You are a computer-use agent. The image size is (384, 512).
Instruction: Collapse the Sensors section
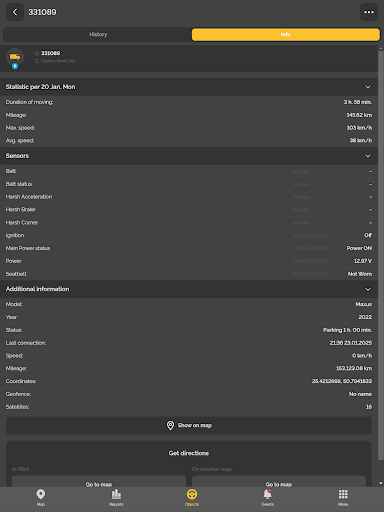[368, 156]
